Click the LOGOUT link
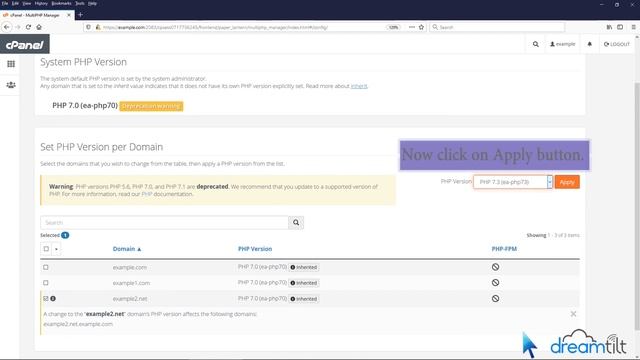640x360 pixels. [x=617, y=44]
